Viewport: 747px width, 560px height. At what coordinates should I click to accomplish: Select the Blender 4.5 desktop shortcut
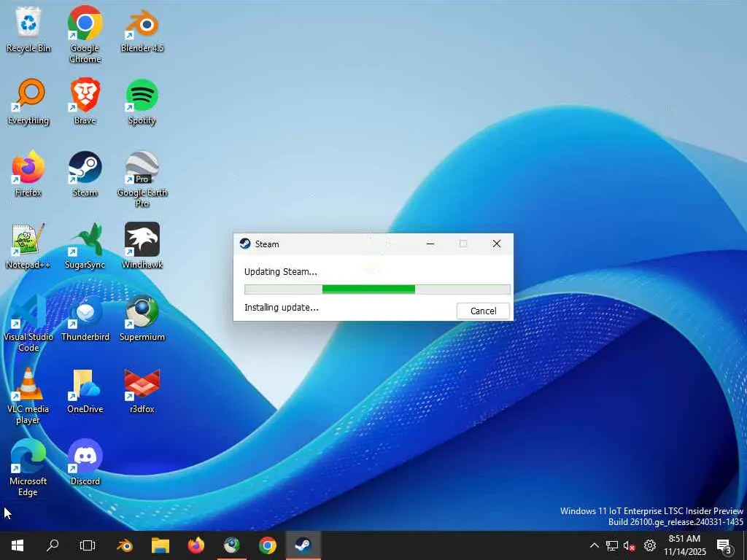pyautogui.click(x=142, y=29)
